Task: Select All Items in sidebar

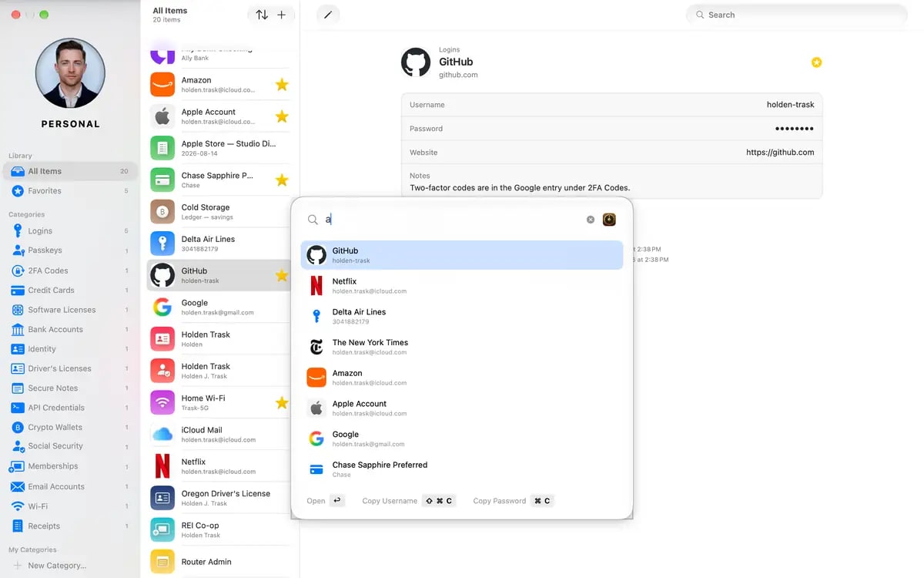Action: pos(70,171)
